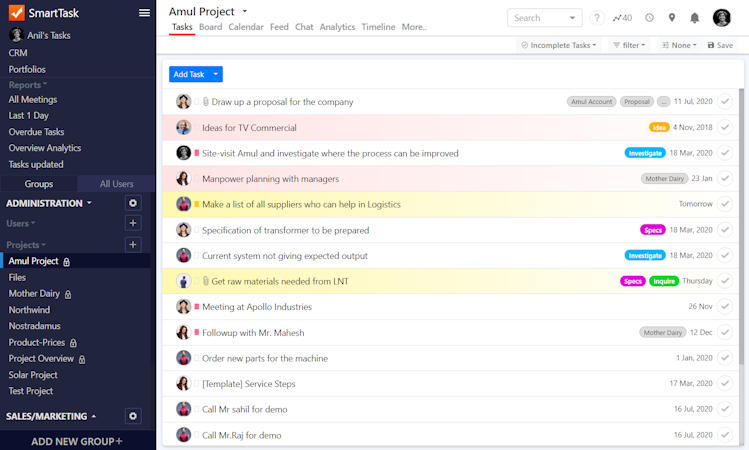
Task: Click the Add Task button
Action: tap(189, 74)
